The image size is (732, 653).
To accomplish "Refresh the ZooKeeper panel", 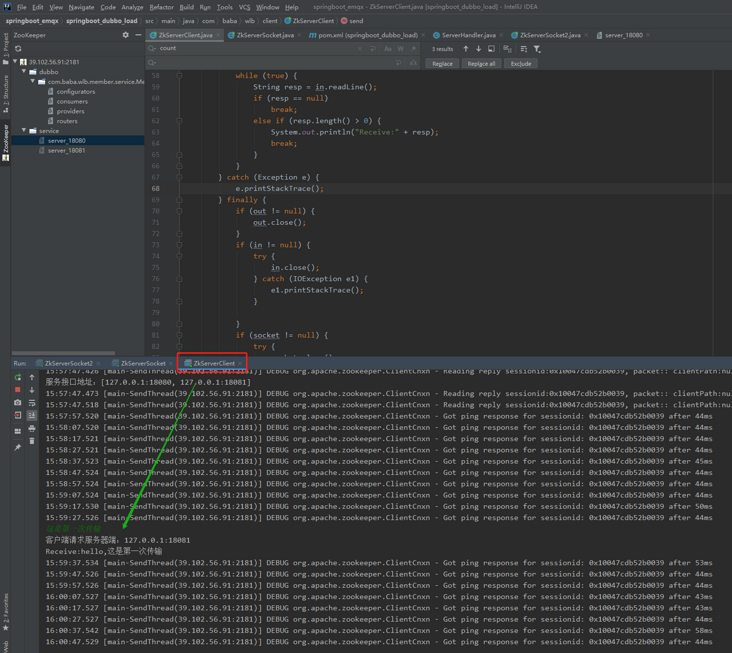I will (x=18, y=48).
